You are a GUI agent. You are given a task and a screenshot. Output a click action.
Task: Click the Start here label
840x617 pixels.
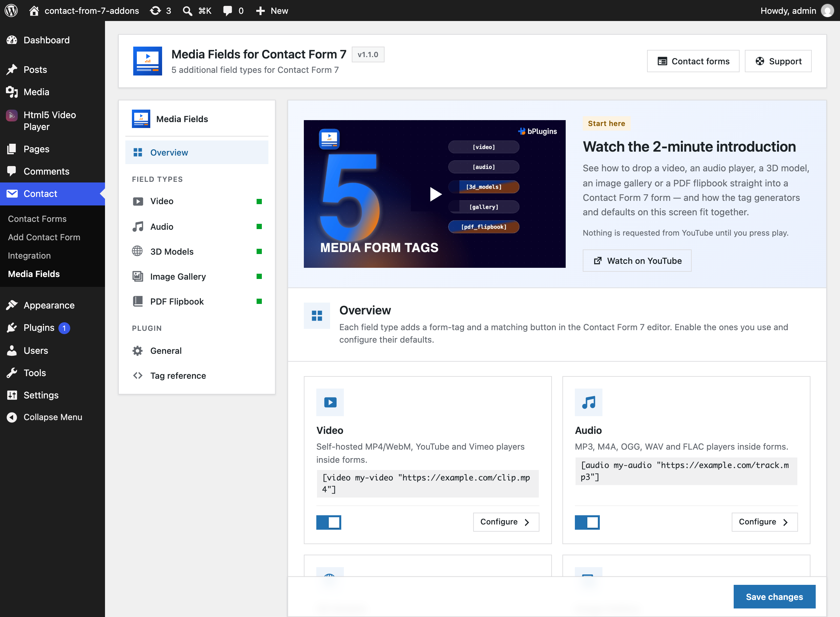coord(607,124)
